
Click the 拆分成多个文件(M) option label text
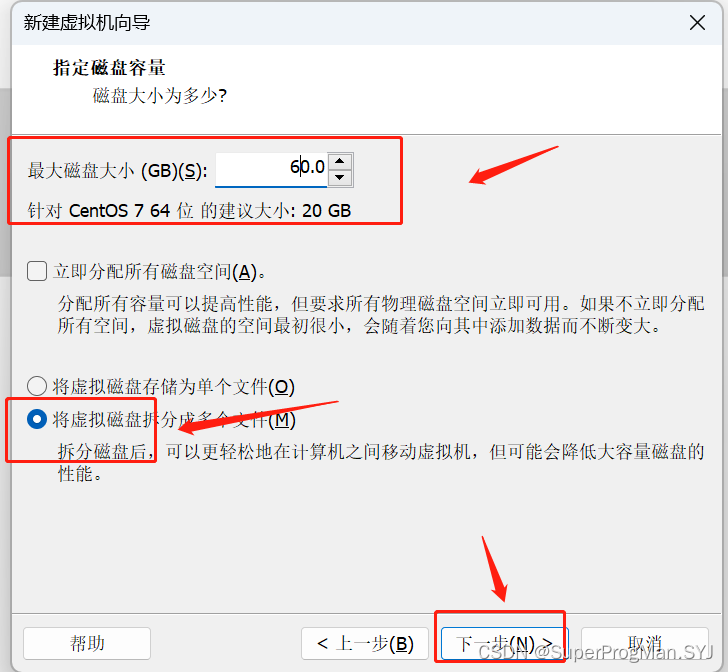(x=174, y=420)
